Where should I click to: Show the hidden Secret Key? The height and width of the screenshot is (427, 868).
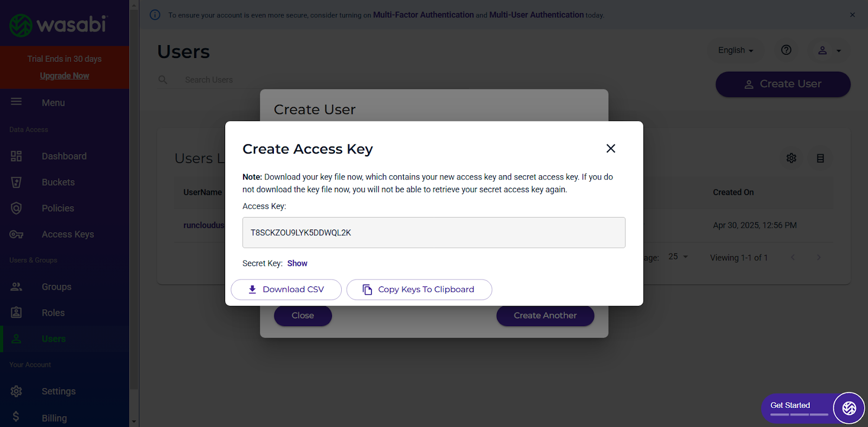coord(297,263)
